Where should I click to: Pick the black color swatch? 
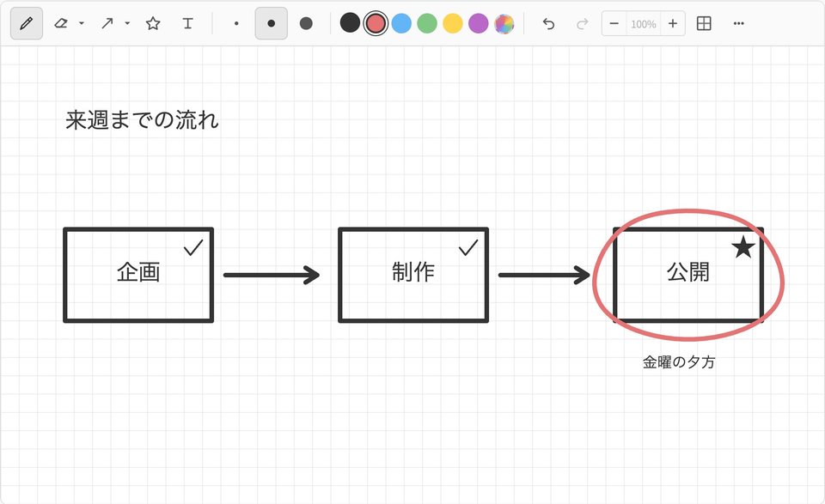click(x=350, y=23)
